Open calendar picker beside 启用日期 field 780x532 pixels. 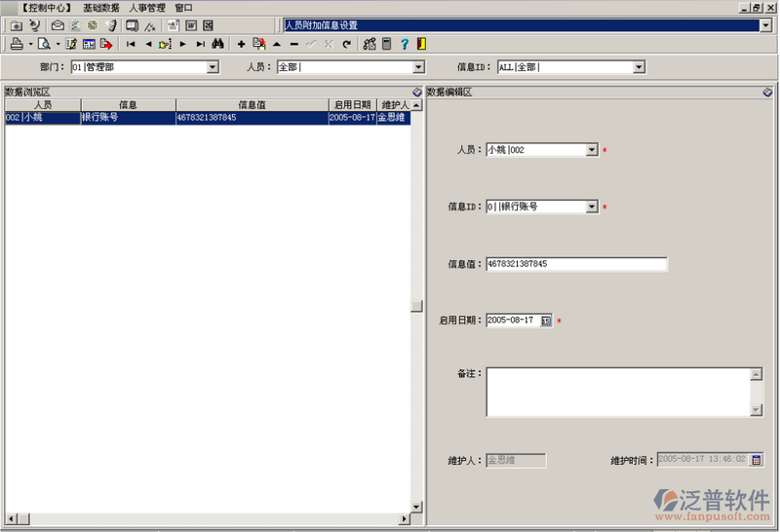pos(546,321)
